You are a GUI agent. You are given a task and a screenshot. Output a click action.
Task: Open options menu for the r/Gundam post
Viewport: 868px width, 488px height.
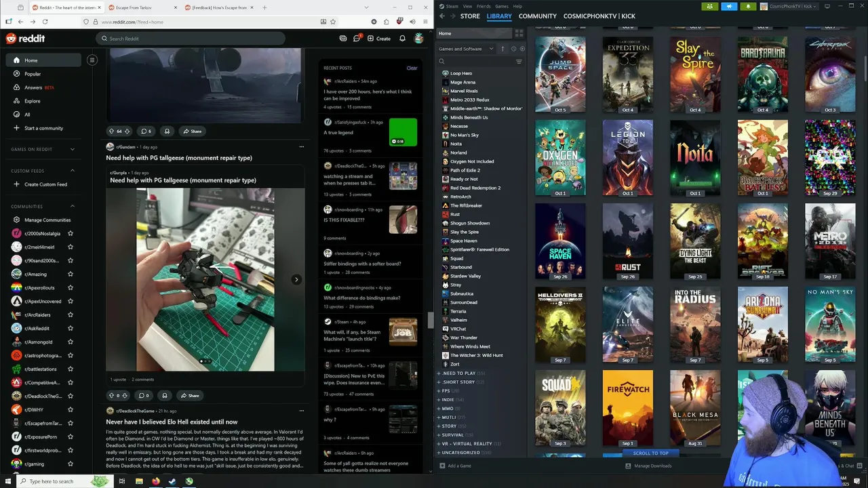(x=302, y=146)
